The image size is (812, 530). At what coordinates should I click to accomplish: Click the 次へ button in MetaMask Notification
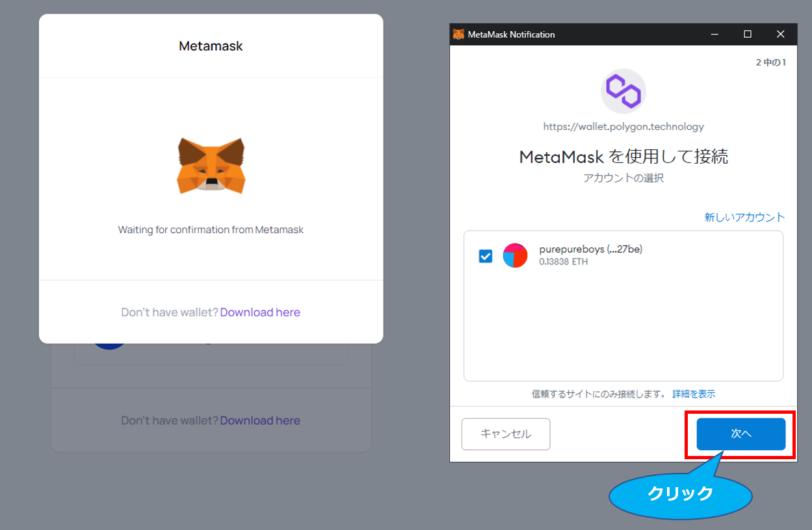740,434
